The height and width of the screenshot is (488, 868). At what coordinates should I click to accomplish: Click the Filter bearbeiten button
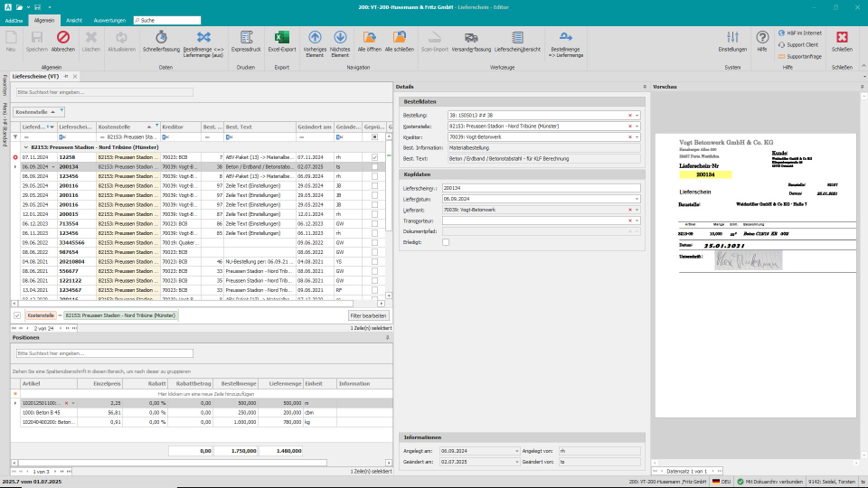368,315
